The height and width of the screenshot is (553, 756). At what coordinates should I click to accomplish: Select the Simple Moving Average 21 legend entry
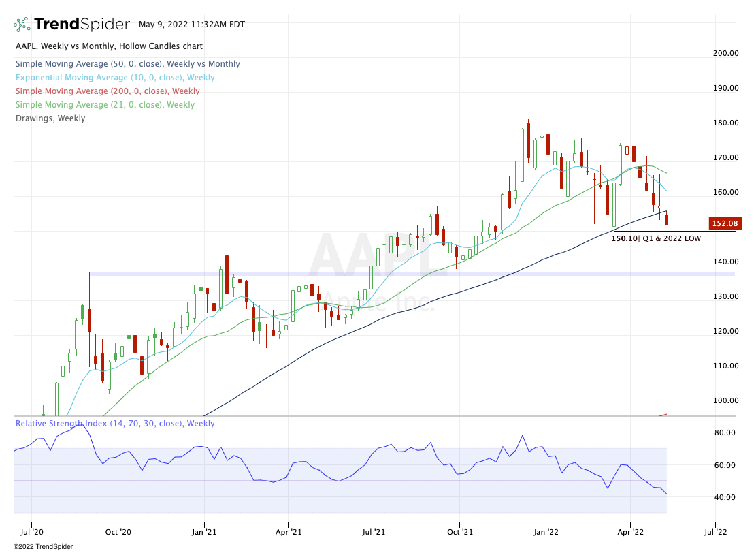[x=105, y=104]
